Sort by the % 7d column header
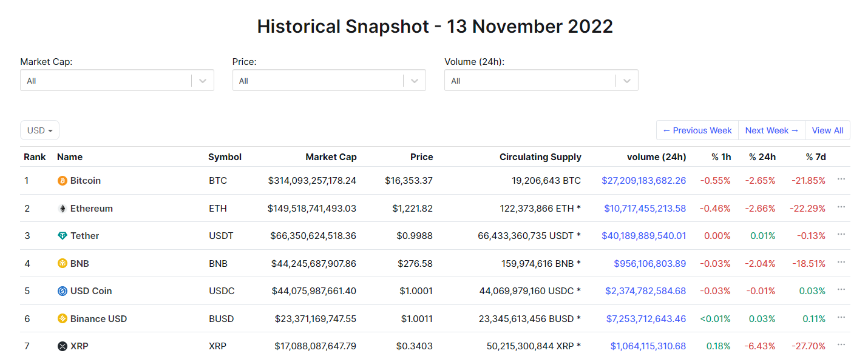Viewport: 868px width, 359px height. (816, 157)
